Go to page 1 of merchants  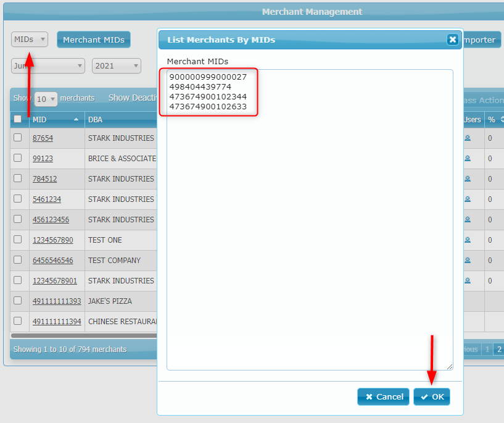487,350
